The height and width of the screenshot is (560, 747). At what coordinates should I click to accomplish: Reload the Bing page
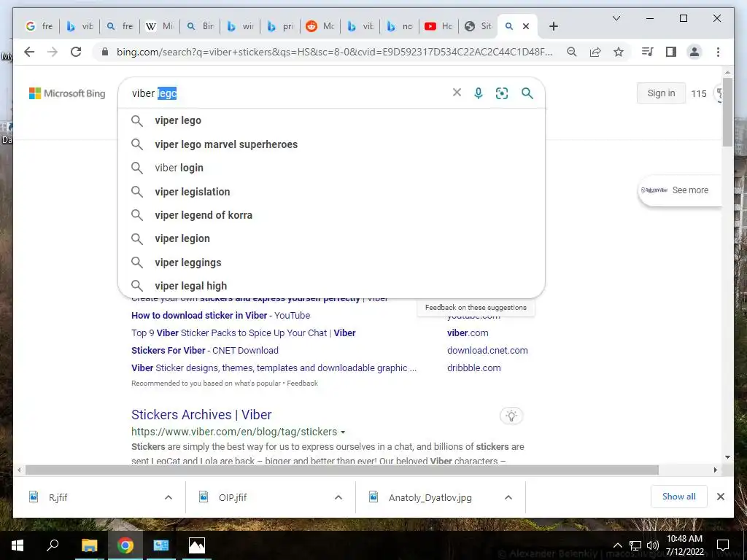pos(76,52)
